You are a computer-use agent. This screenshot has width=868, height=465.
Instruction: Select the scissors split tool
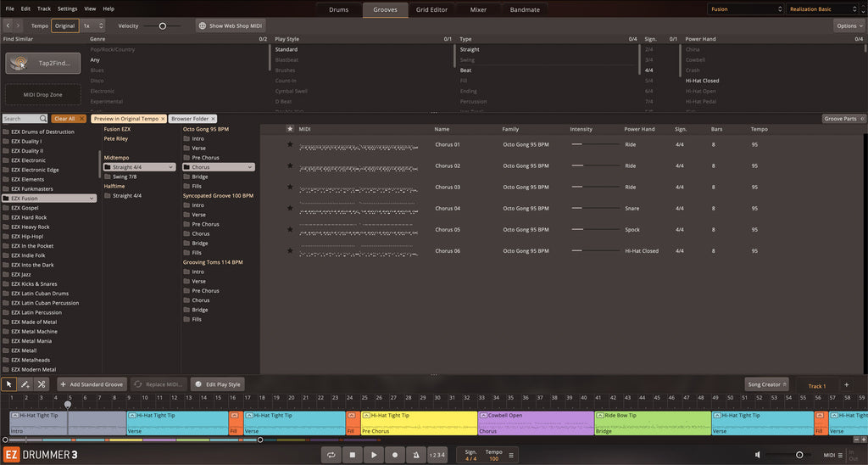point(42,384)
